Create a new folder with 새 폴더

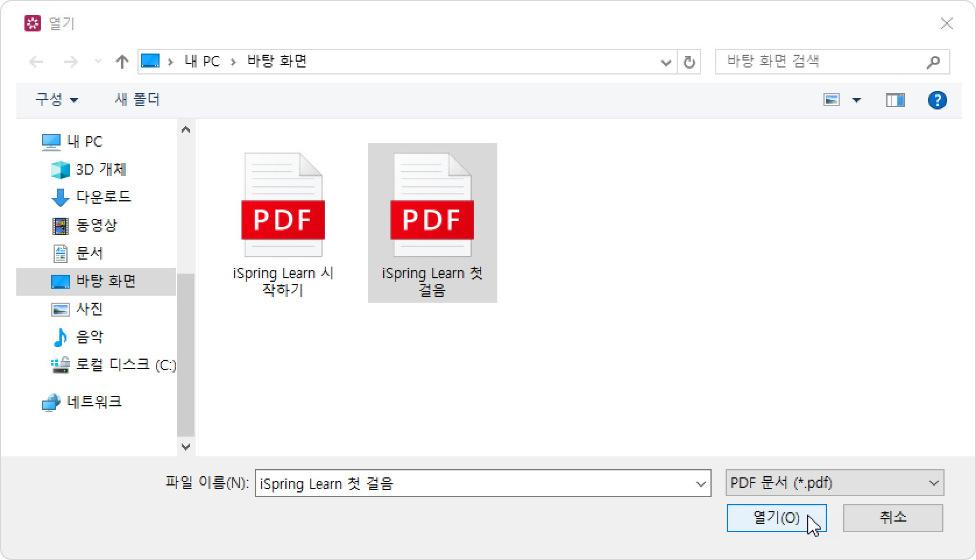(x=137, y=100)
